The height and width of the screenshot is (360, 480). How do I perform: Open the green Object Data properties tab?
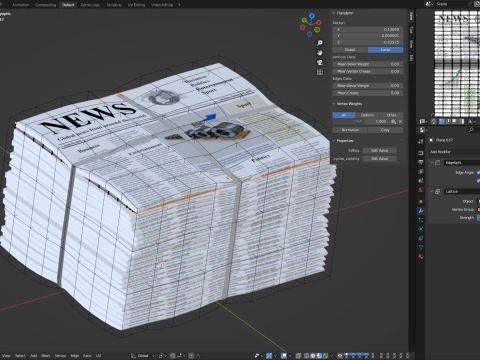[421, 247]
